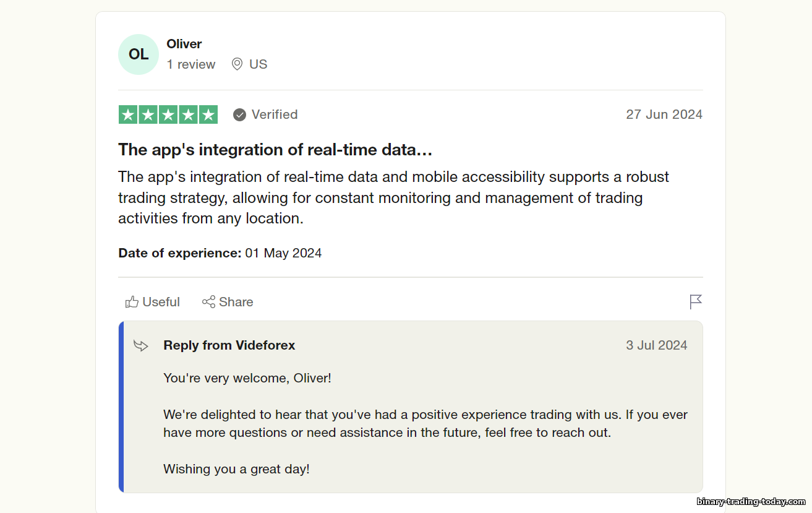Click the fifth green star
This screenshot has height=513, width=812.
point(208,114)
